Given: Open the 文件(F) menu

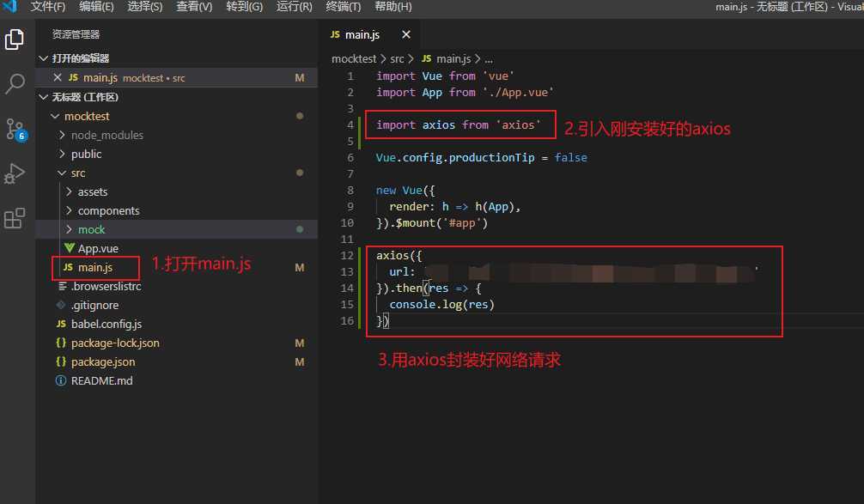Looking at the screenshot, I should point(48,7).
